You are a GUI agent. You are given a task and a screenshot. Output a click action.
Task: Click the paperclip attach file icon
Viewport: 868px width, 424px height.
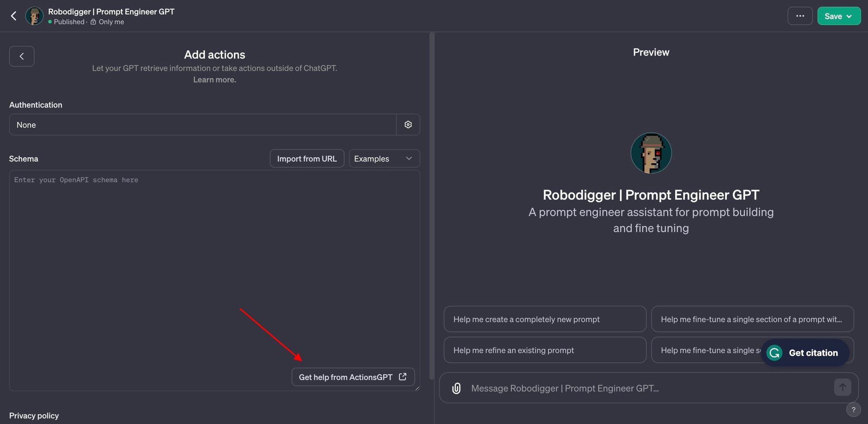pyautogui.click(x=456, y=388)
